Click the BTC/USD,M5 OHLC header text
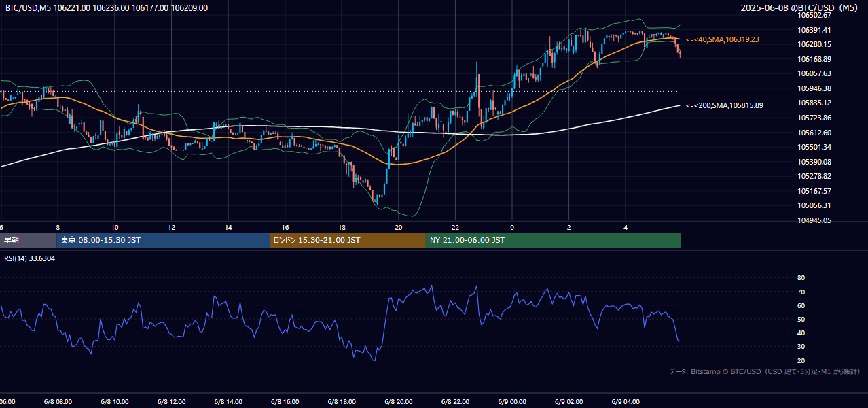This screenshot has height=408, width=868. coord(107,8)
